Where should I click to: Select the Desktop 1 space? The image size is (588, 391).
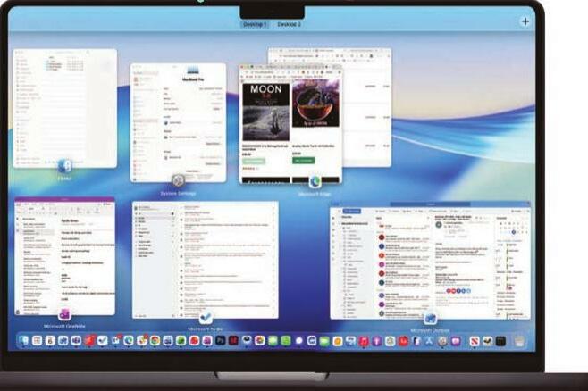click(255, 24)
